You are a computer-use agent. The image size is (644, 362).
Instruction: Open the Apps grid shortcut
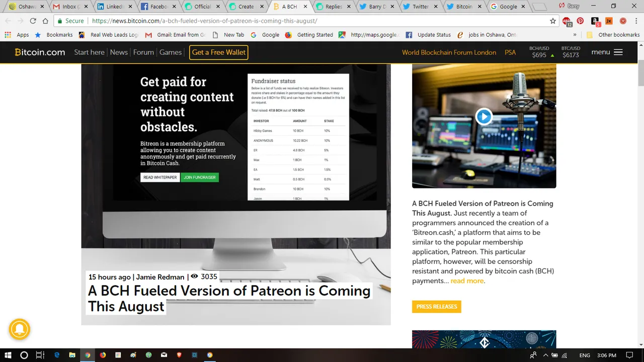(x=17, y=35)
